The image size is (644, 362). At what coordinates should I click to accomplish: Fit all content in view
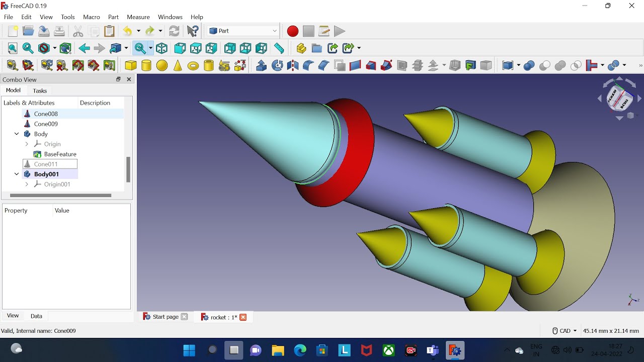point(13,48)
